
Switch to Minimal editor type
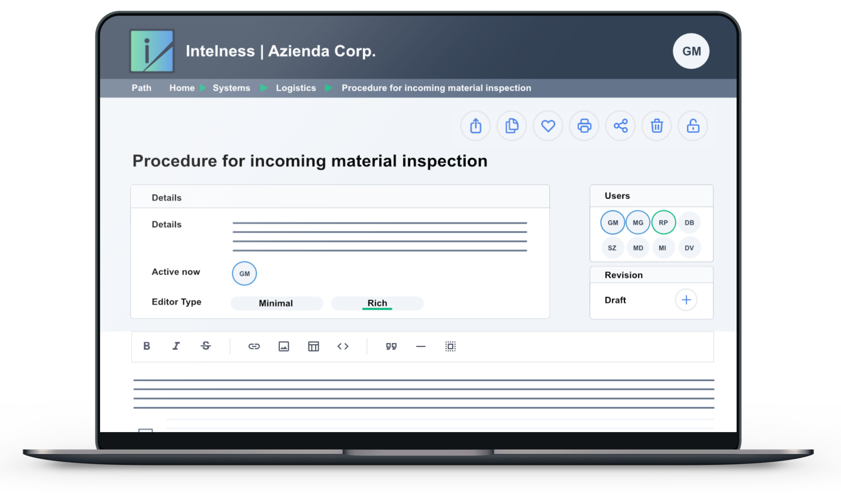pos(275,302)
